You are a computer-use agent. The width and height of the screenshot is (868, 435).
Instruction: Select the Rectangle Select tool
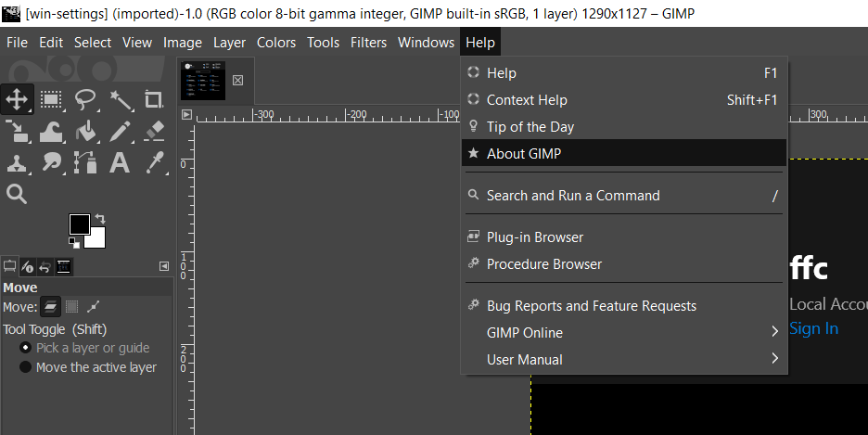click(51, 99)
